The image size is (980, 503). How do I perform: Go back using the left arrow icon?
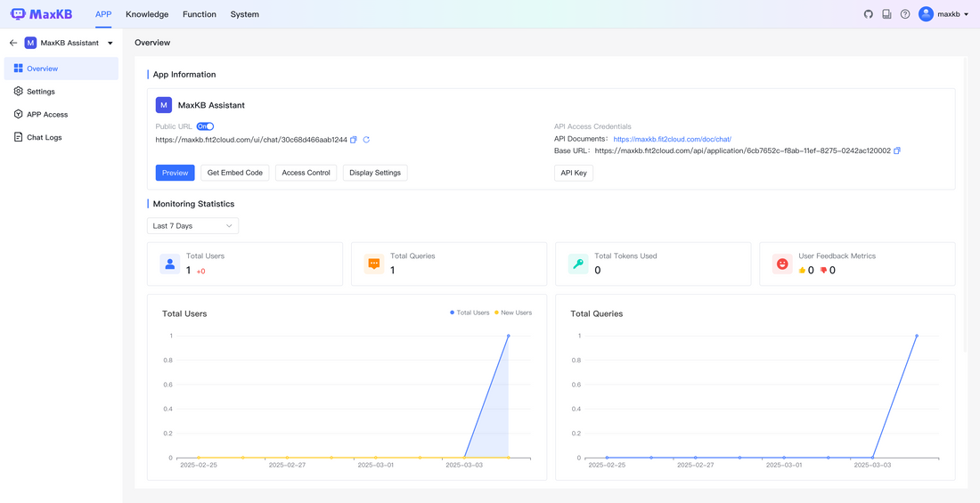(13, 43)
